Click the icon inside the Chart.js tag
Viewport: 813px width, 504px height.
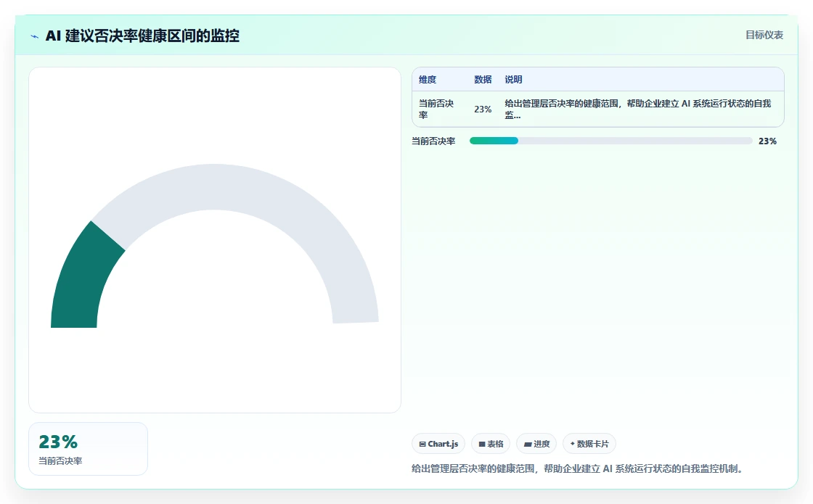[422, 445]
